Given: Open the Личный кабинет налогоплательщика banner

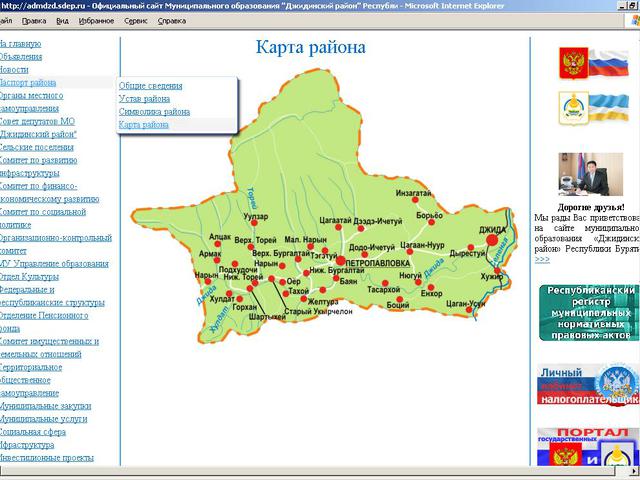Looking at the screenshot, I should (589, 384).
